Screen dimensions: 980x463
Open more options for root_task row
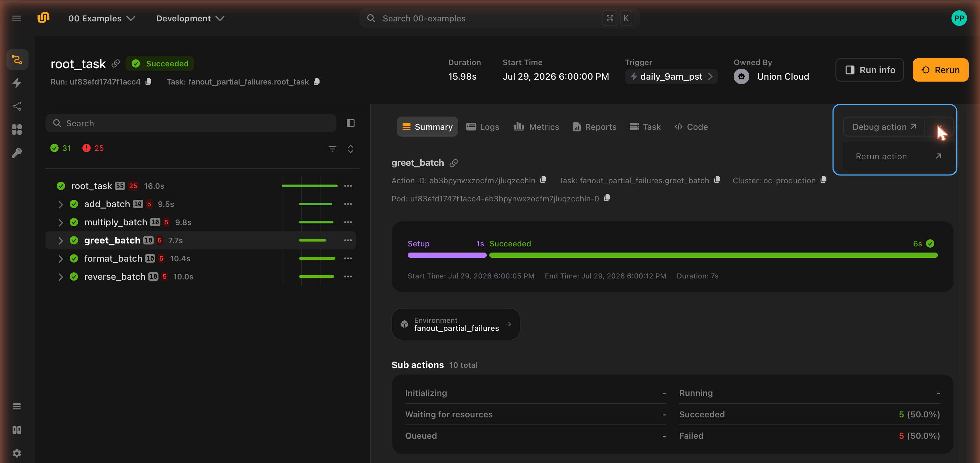click(x=348, y=186)
